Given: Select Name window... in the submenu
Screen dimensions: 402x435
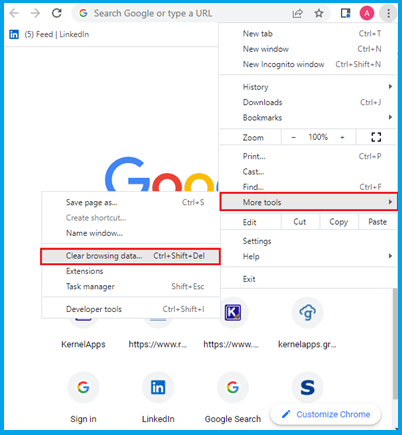Looking at the screenshot, I should (x=131, y=233).
